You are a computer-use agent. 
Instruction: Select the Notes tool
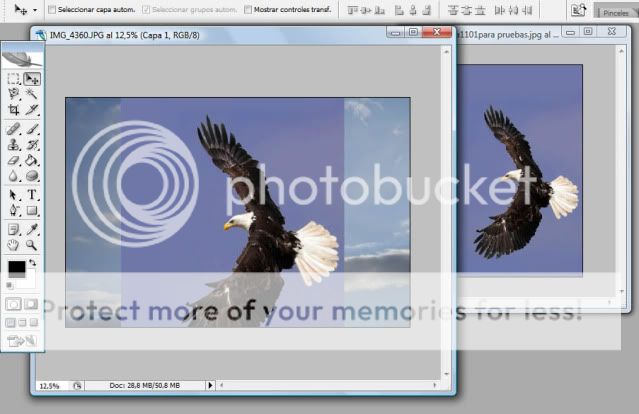[13, 229]
